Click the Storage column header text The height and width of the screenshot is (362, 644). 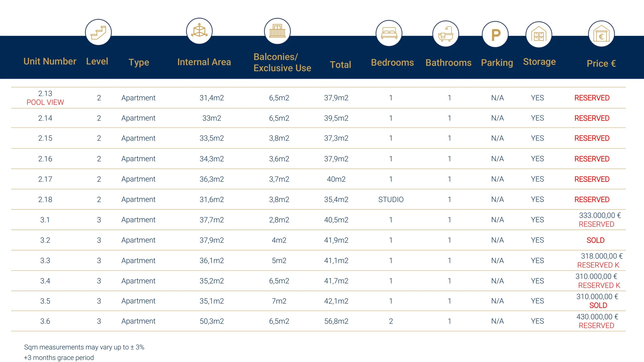coord(539,61)
